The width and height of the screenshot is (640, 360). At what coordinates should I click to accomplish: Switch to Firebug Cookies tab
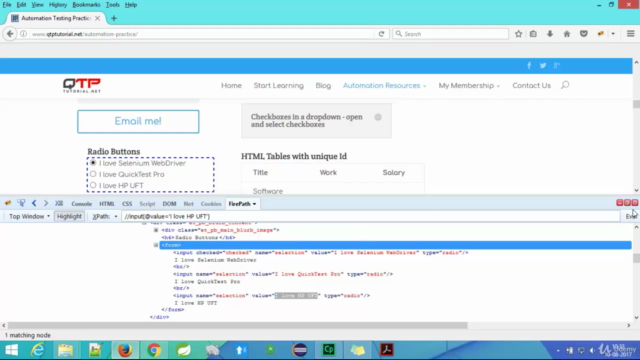tap(211, 204)
